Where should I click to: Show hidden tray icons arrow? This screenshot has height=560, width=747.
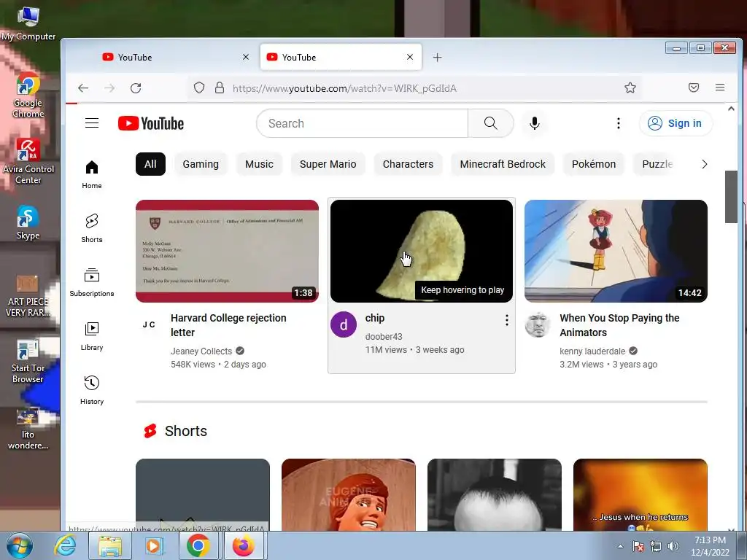pyautogui.click(x=620, y=546)
